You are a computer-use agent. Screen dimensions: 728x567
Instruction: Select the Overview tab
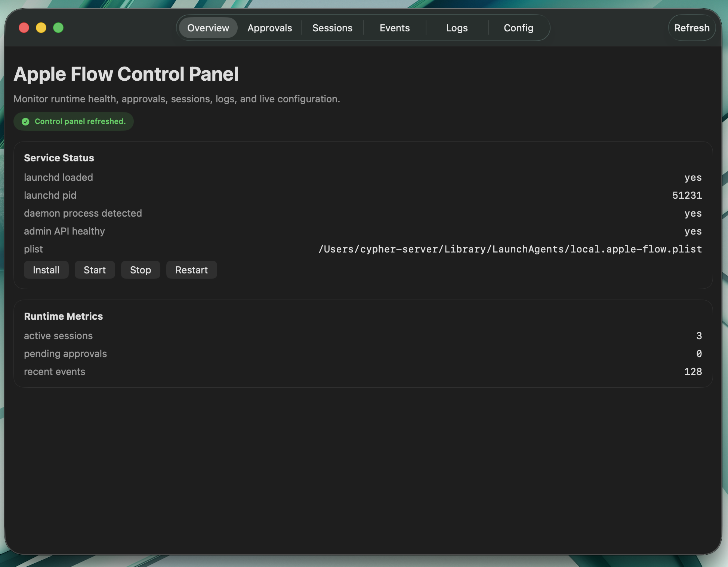coord(208,28)
